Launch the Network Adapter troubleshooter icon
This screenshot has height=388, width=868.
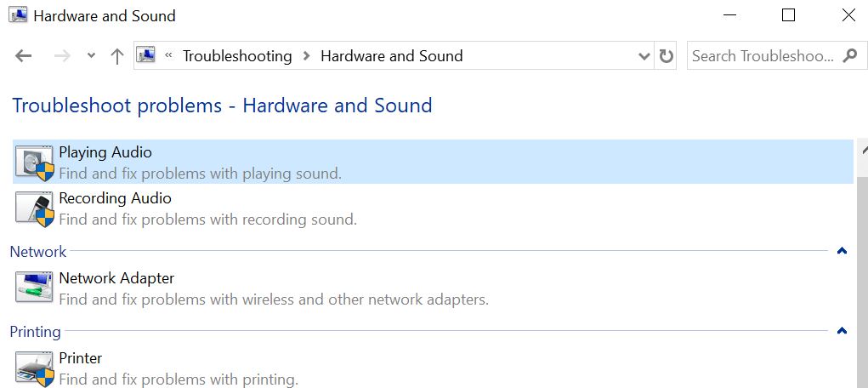tap(34, 287)
